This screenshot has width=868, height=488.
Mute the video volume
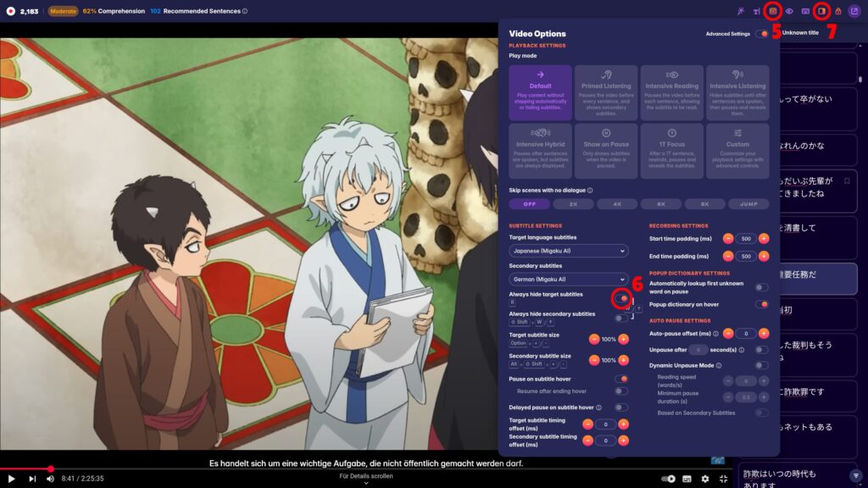coord(50,479)
